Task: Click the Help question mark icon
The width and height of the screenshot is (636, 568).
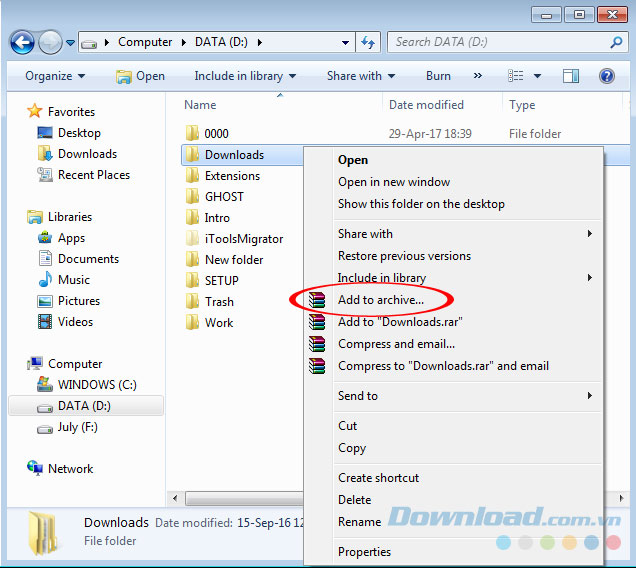Action: (x=607, y=76)
